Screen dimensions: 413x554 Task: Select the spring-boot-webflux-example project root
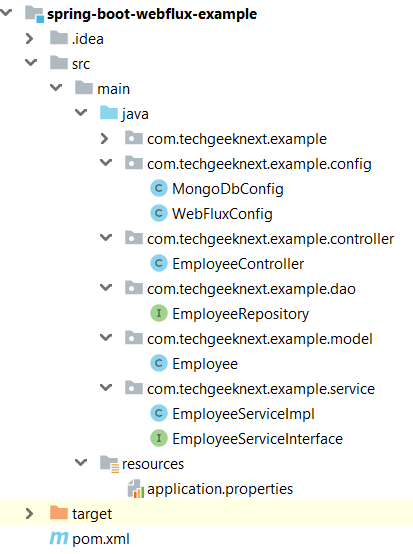[152, 14]
